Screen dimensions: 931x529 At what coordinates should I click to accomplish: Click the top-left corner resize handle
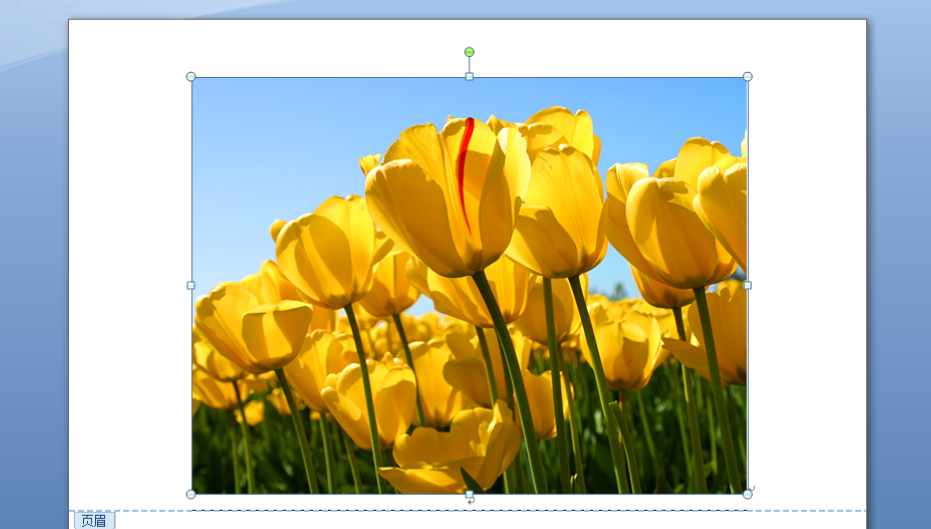click(191, 77)
